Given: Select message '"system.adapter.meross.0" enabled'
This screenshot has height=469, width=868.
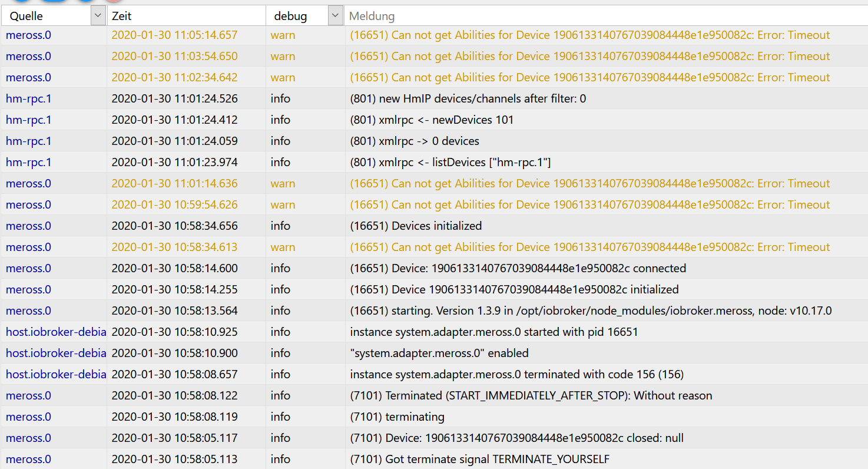Looking at the screenshot, I should pyautogui.click(x=439, y=353).
